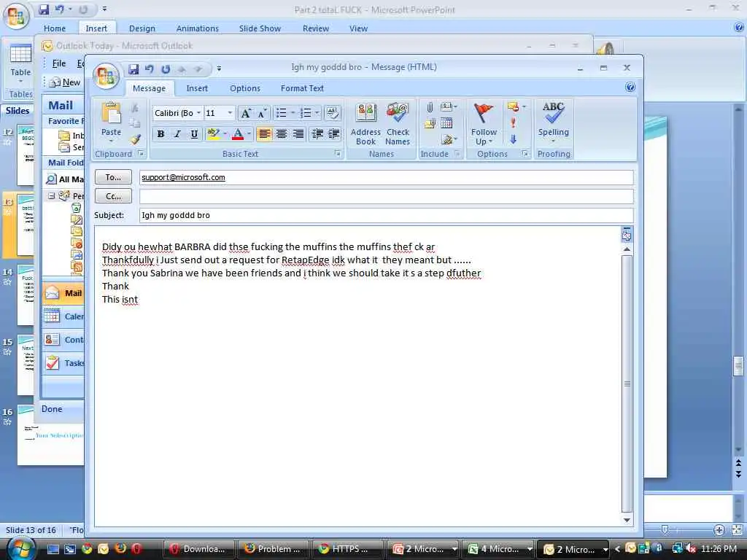The image size is (747, 560).
Task: Open the bullets list dropdown arrow
Action: (293, 113)
